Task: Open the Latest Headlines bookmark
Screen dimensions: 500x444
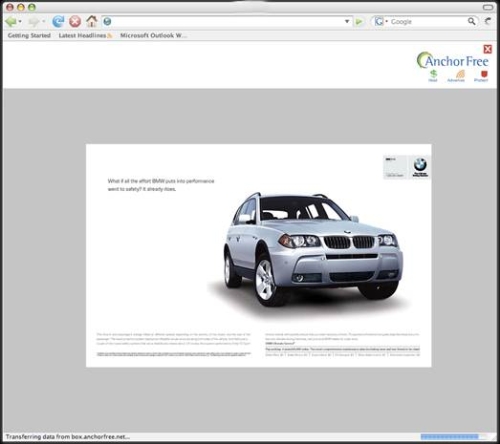Action: pyautogui.click(x=82, y=35)
